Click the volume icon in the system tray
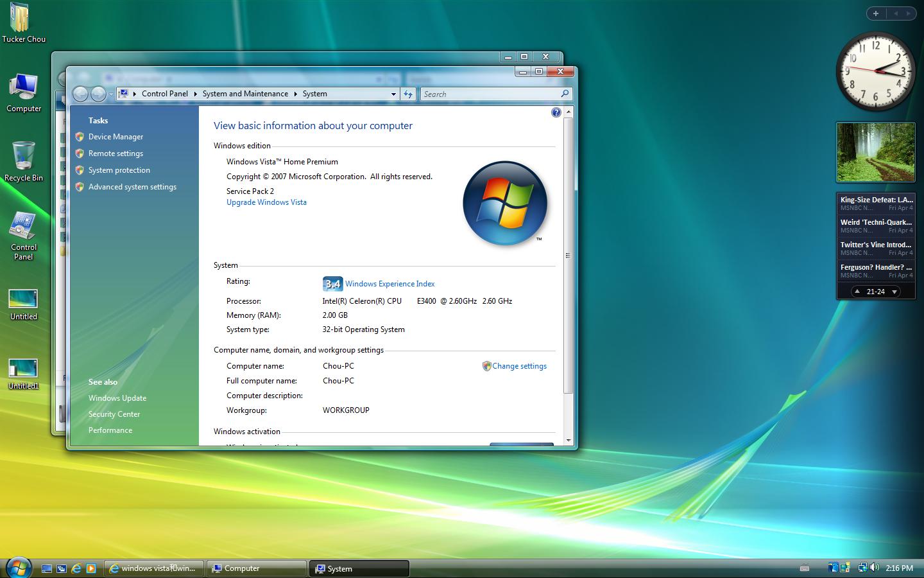 coord(875,568)
